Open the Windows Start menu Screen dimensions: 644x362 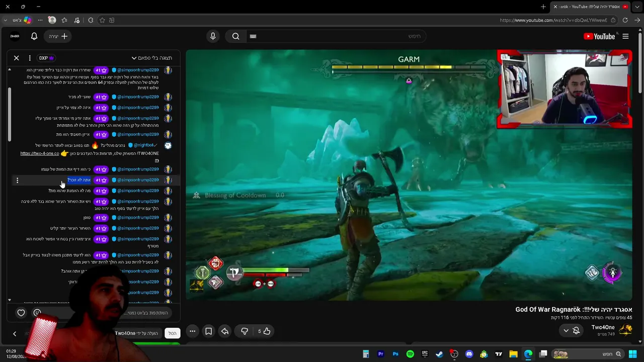click(x=632, y=354)
